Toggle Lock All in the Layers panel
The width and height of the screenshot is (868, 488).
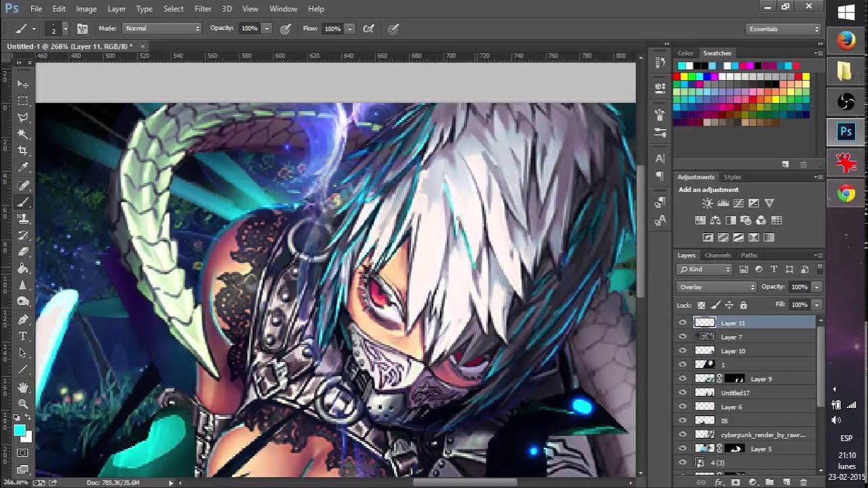point(743,306)
